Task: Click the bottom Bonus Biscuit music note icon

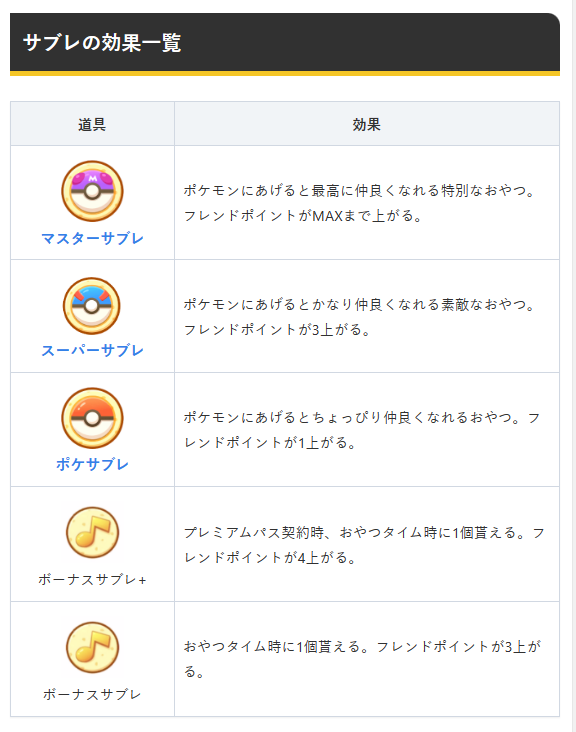Action: (x=92, y=648)
